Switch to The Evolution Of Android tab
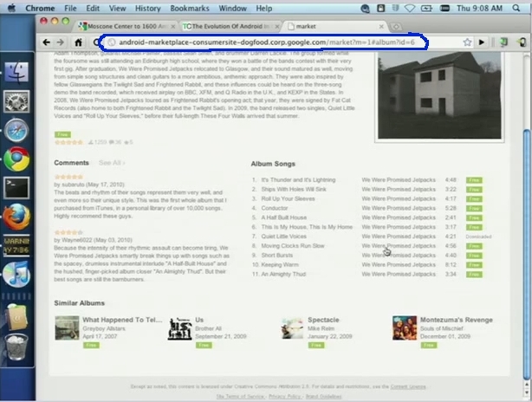This screenshot has width=532, height=402. pos(230,27)
